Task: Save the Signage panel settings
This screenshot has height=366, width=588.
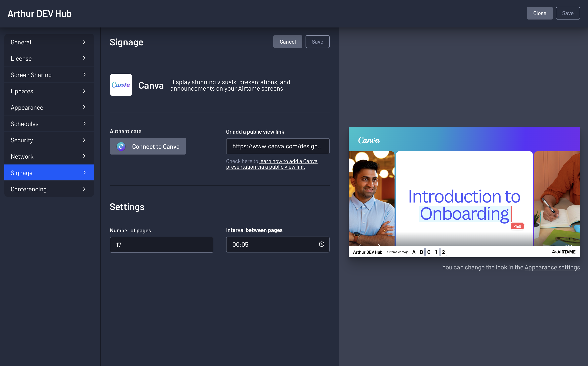Action: coord(317,42)
